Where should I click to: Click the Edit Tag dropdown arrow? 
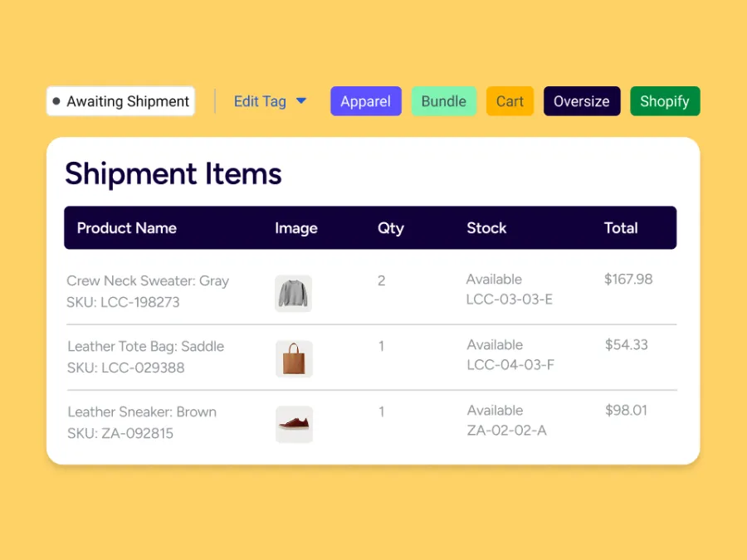pos(301,101)
